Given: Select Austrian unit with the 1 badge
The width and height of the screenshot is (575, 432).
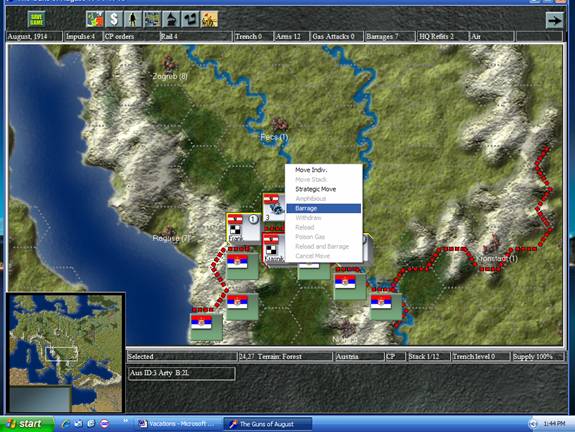Looking at the screenshot, I should click(x=243, y=228).
